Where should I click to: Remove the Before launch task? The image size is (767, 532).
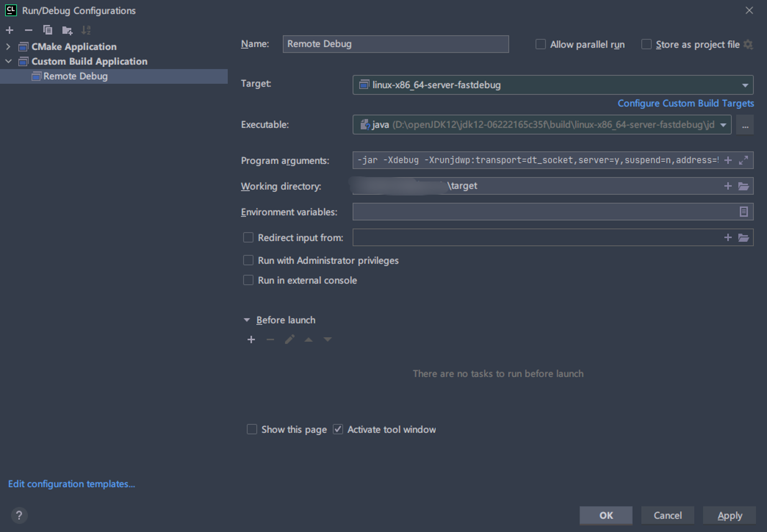(270, 339)
